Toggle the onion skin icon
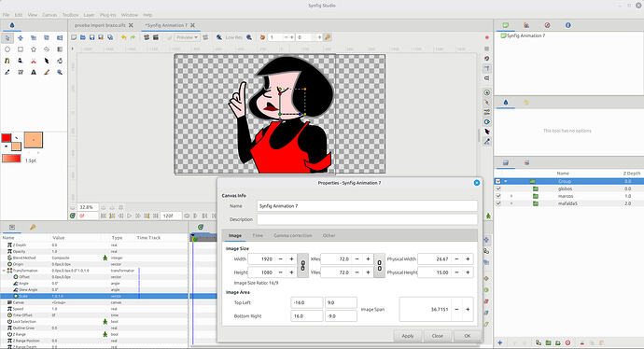This screenshot has height=349, width=644. 262,37
